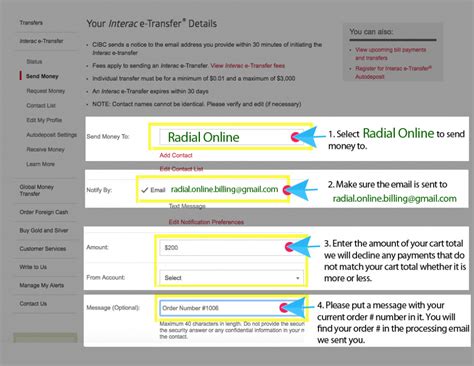Open Contact Us sidebar link
This screenshot has width=474, height=366.
point(33,304)
